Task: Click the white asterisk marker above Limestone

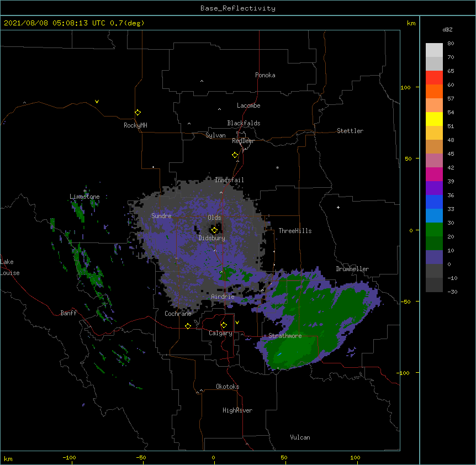Action: coord(85,191)
